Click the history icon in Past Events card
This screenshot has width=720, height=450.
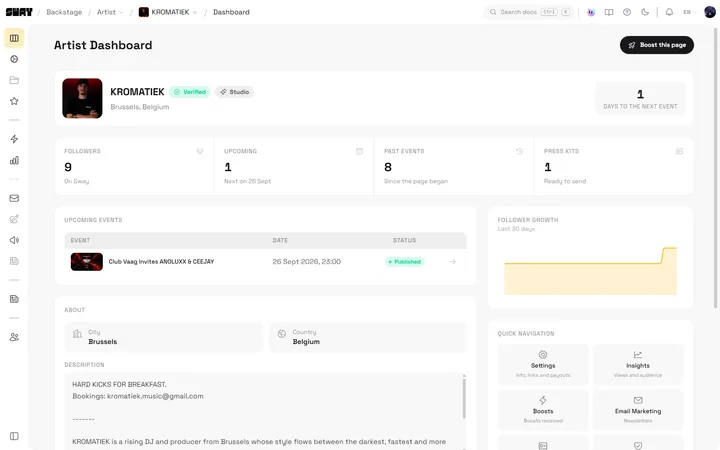click(x=519, y=151)
